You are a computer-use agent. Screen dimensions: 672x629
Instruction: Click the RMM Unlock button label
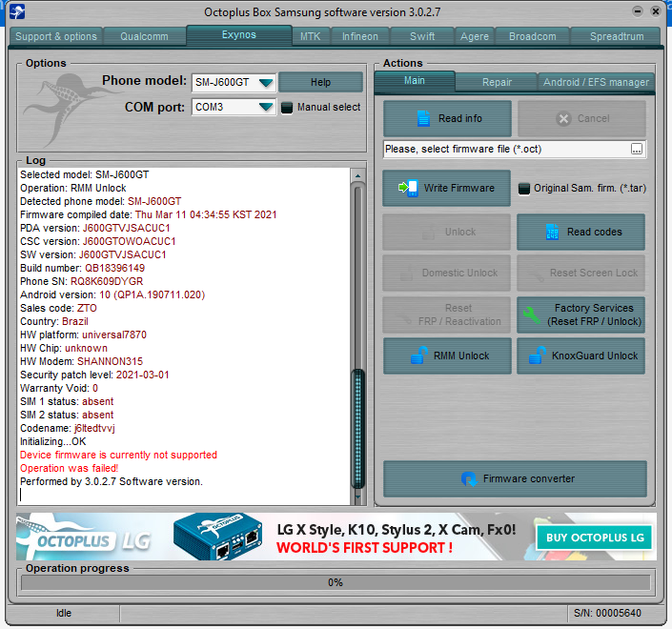pyautogui.click(x=461, y=355)
